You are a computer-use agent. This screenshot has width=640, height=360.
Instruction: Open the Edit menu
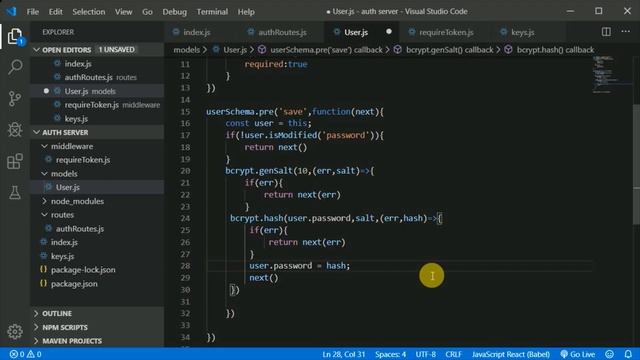pyautogui.click(x=56, y=11)
